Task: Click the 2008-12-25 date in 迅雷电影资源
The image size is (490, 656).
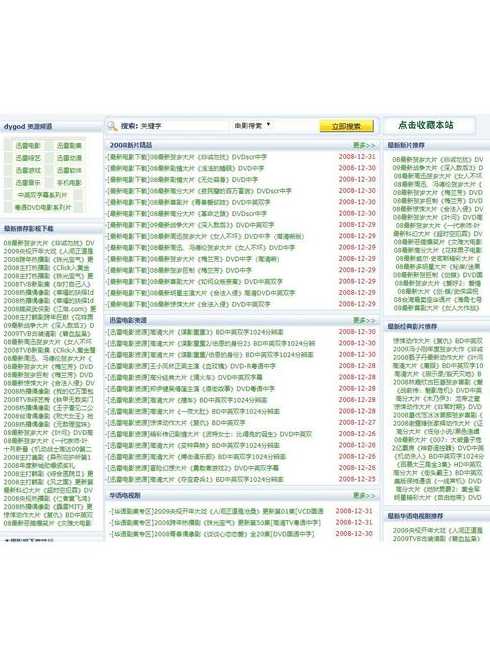Action: point(357,479)
